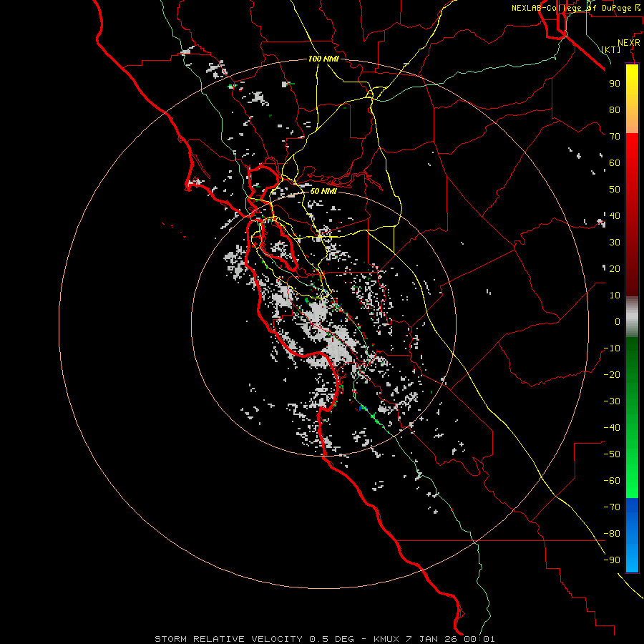
Task: Select the 0 value on velocity scale
Action: (x=618, y=321)
